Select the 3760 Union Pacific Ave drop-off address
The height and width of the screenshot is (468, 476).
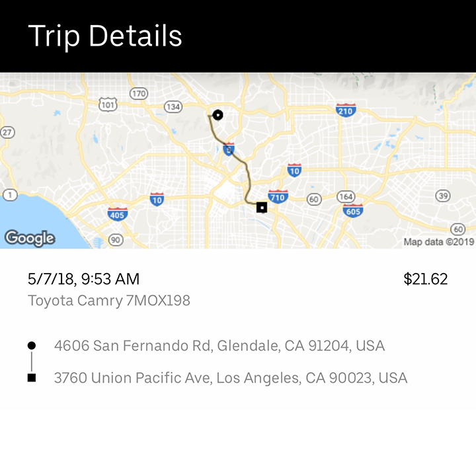[x=231, y=378]
